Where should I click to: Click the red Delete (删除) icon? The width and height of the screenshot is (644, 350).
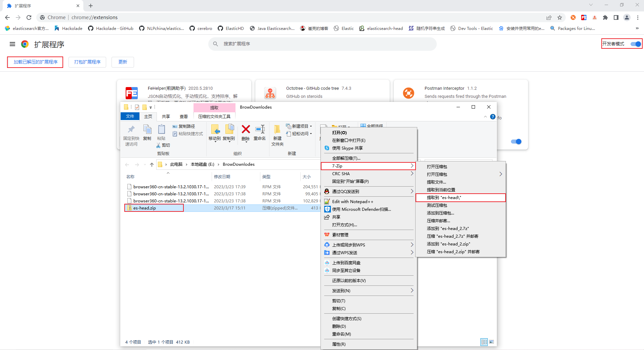point(246,133)
